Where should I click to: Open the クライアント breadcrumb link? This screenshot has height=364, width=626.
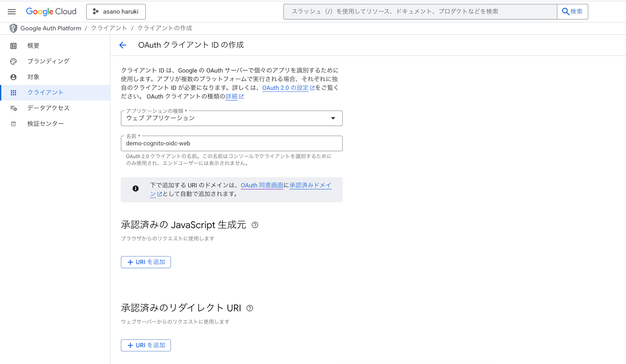click(109, 28)
